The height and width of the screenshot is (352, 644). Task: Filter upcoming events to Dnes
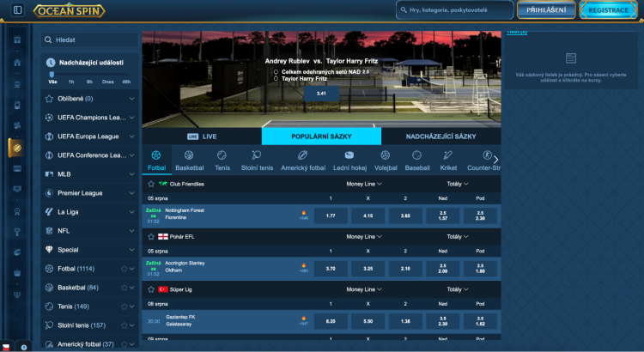point(107,82)
